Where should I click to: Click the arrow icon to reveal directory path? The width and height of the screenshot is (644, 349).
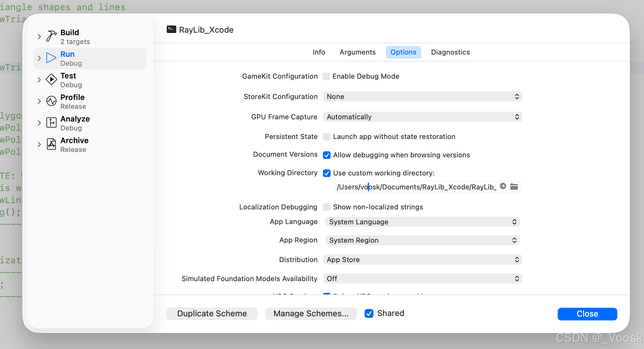point(503,186)
